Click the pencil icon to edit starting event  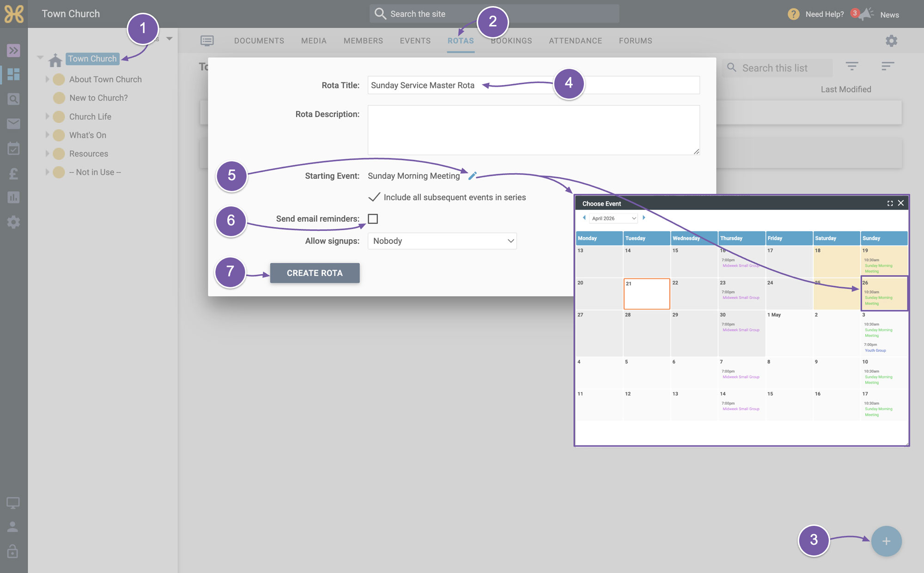coord(472,175)
